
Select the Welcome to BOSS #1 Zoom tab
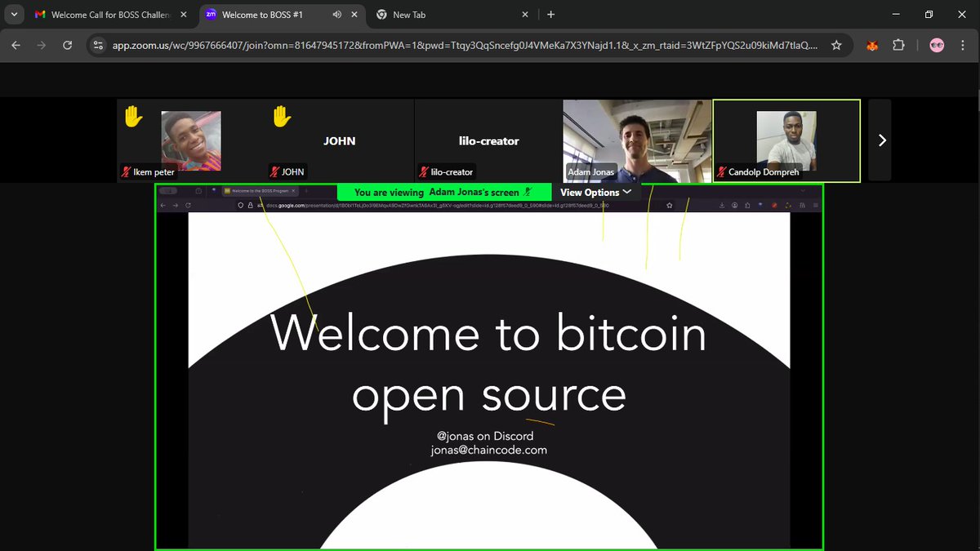point(281,15)
